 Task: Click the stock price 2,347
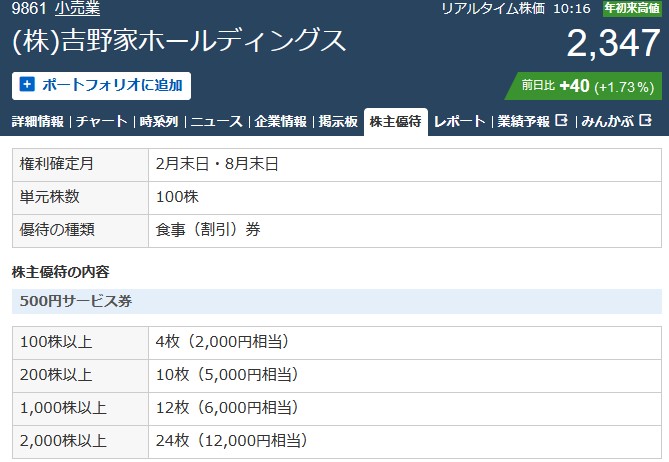coord(614,43)
